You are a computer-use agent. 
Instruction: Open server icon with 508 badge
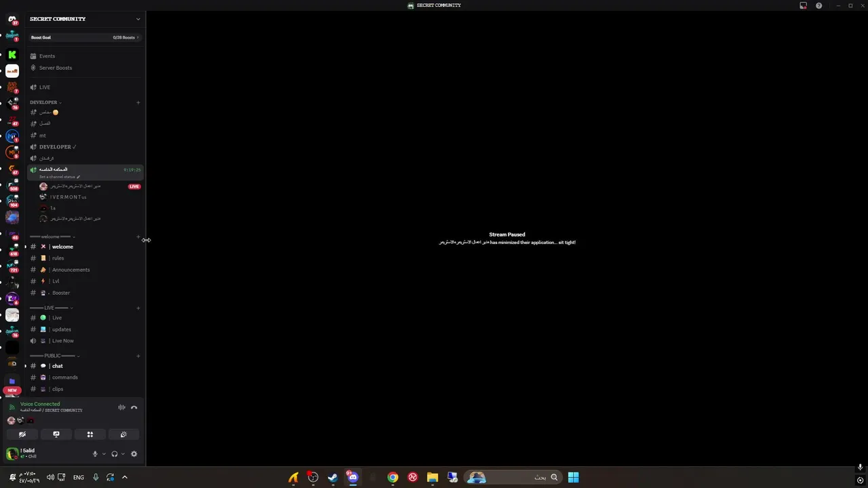coord(12,184)
